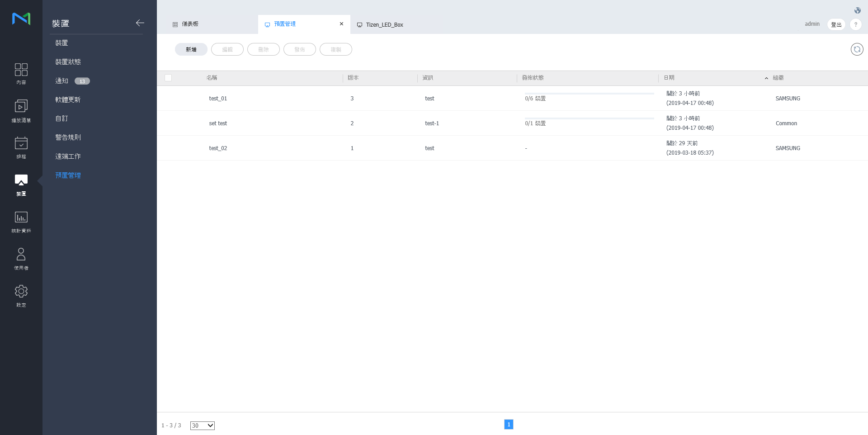Click the help question mark icon

[x=855, y=24]
